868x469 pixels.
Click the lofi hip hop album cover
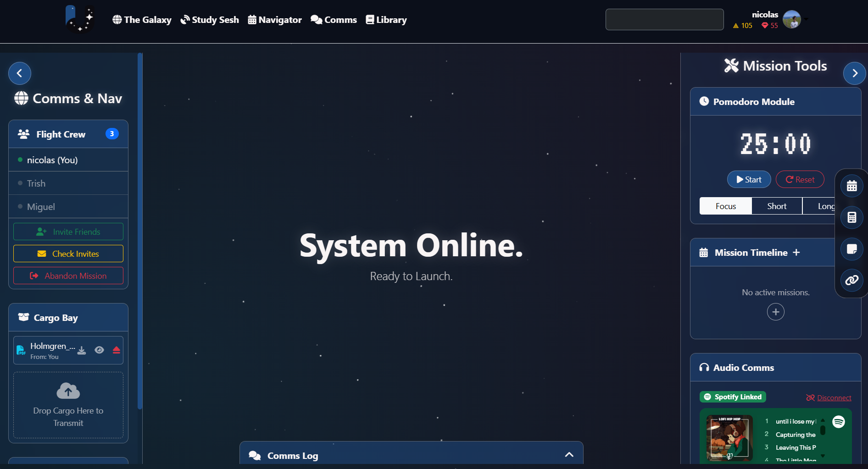click(x=729, y=438)
